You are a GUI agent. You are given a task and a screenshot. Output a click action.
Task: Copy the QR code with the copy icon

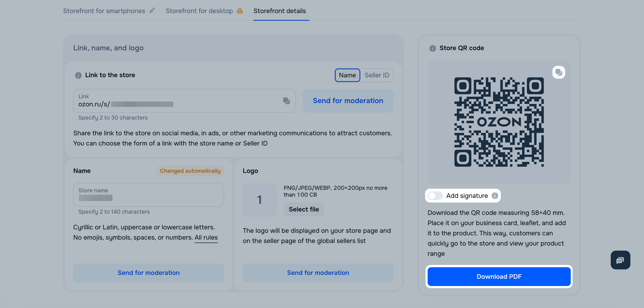(x=559, y=73)
